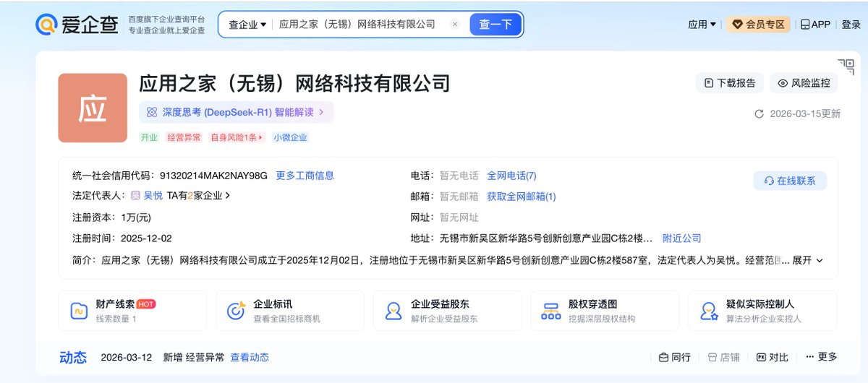Click legal representative 吴悦 link
The image size is (868, 383).
[153, 195]
